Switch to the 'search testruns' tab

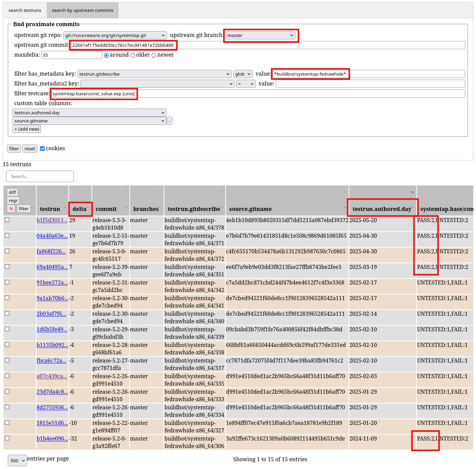pos(25,10)
